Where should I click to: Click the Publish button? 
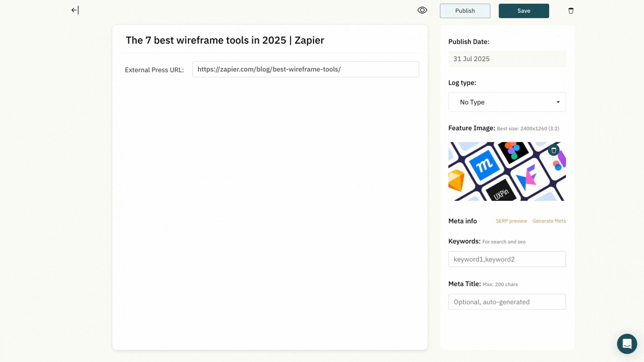(465, 11)
